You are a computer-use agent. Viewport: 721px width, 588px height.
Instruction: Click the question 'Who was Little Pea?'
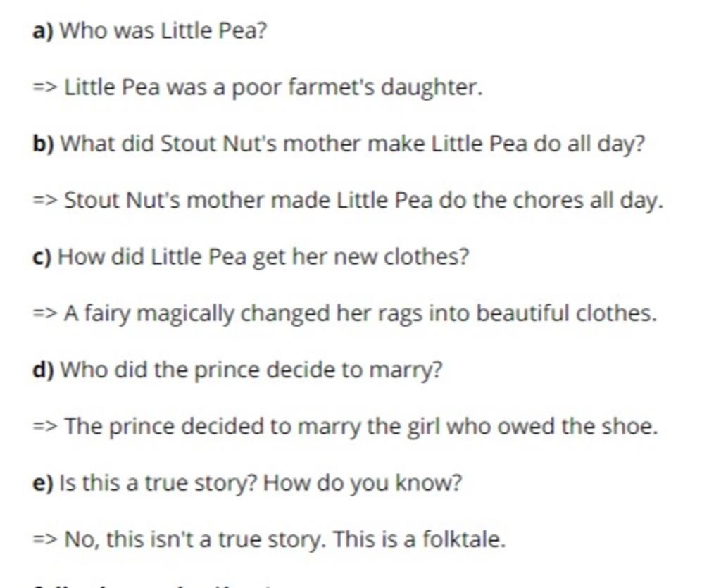point(163,31)
